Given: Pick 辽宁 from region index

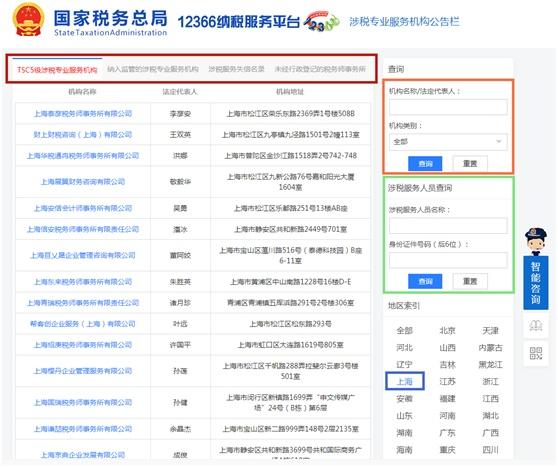Looking at the screenshot, I should click(x=405, y=365).
